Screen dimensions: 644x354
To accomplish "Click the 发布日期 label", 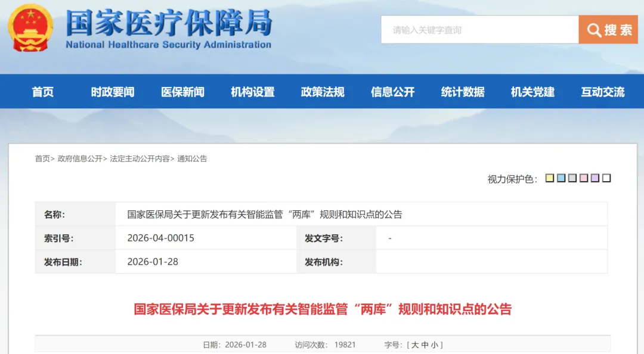I will 63,262.
